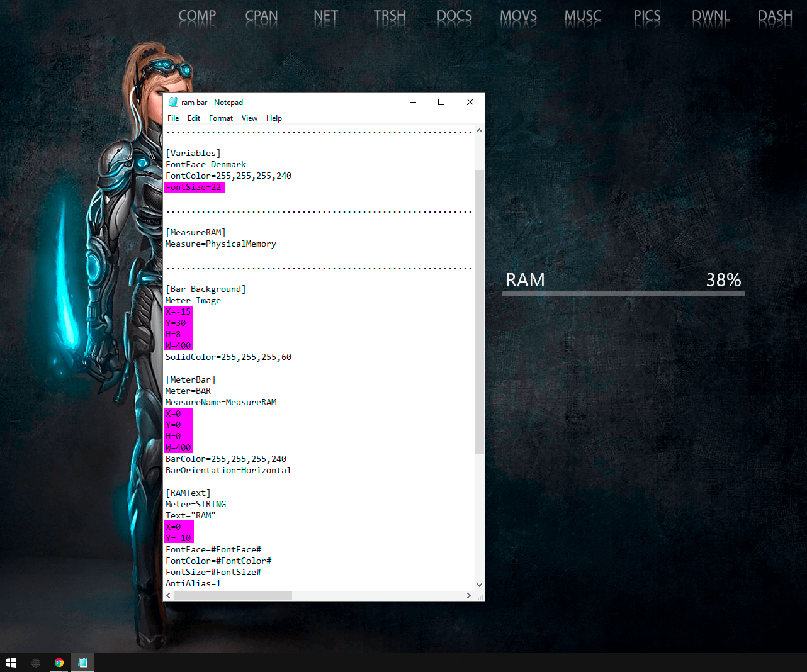Place cursor on the FontSize=22 line

(x=194, y=188)
